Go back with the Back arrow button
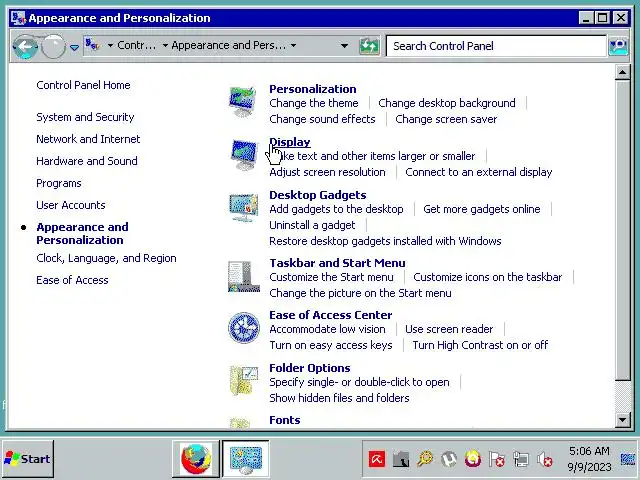The width and height of the screenshot is (640, 480). tap(25, 47)
